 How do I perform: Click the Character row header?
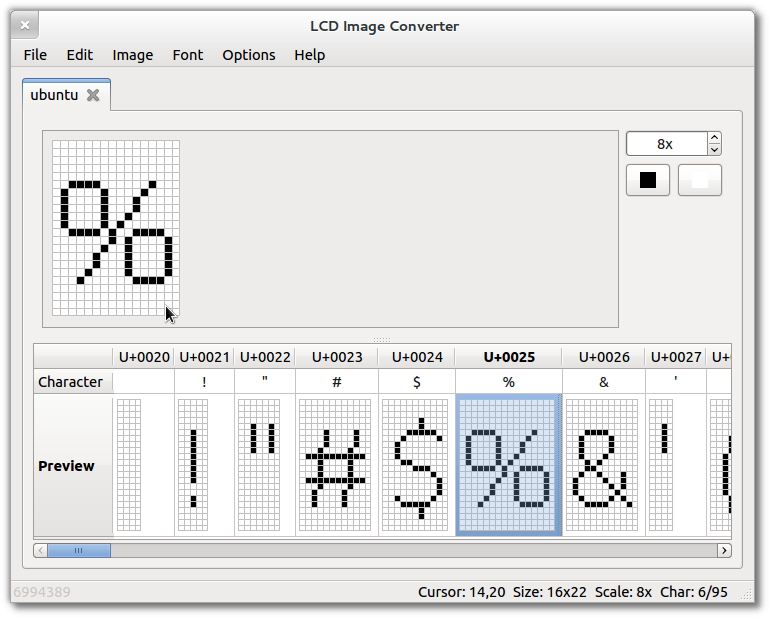point(73,382)
